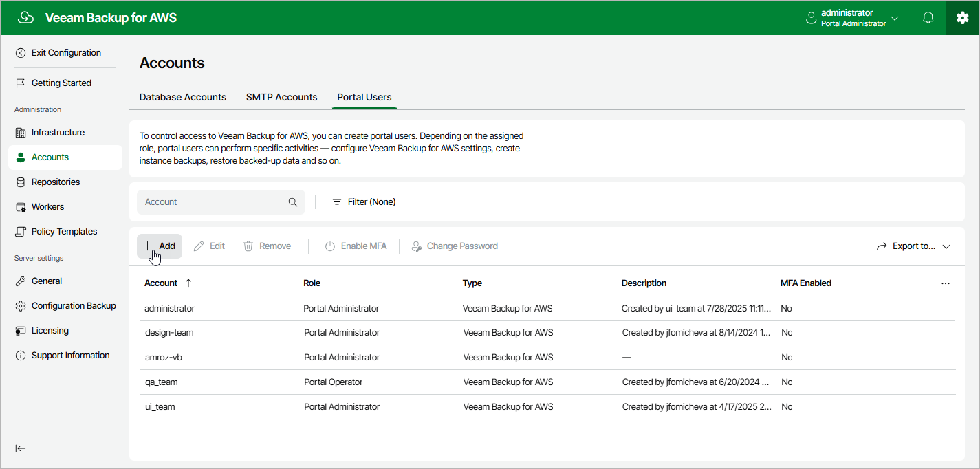
Task: Focus the Account search field
Action: (x=221, y=202)
